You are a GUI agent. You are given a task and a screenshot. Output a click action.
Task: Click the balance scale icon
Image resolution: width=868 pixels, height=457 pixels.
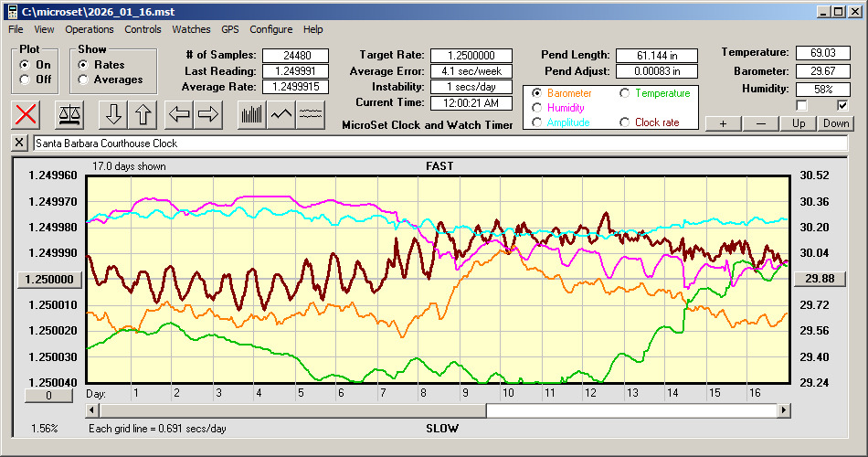[69, 114]
